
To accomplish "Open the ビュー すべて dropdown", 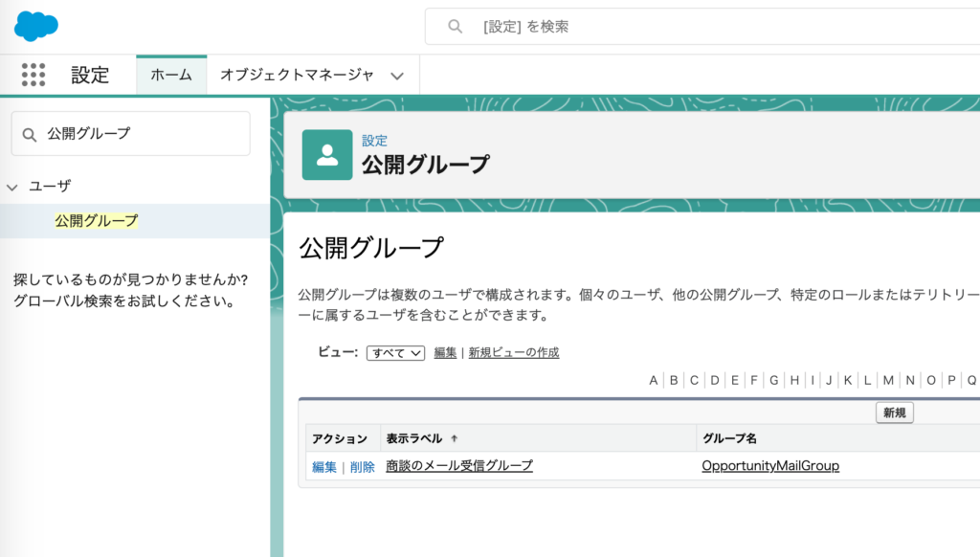I will point(395,353).
